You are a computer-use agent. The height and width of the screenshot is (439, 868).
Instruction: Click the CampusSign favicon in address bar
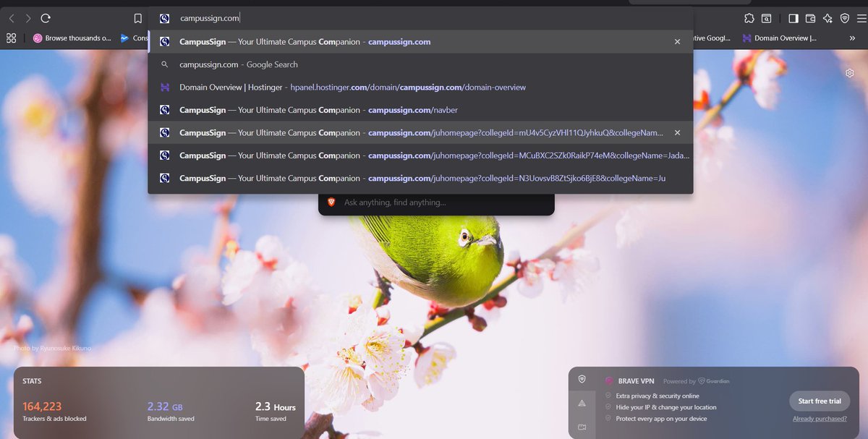pos(165,18)
